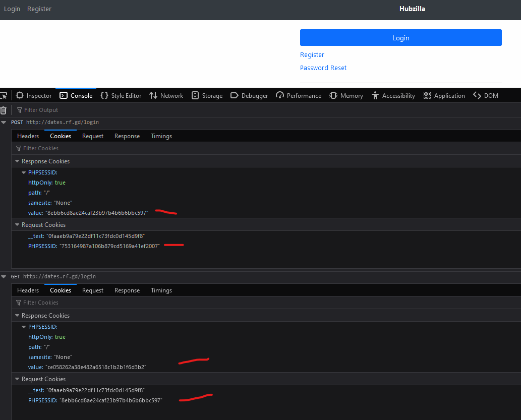Open the Inspector panel icon
This screenshot has width=521, height=420.
tap(20, 96)
